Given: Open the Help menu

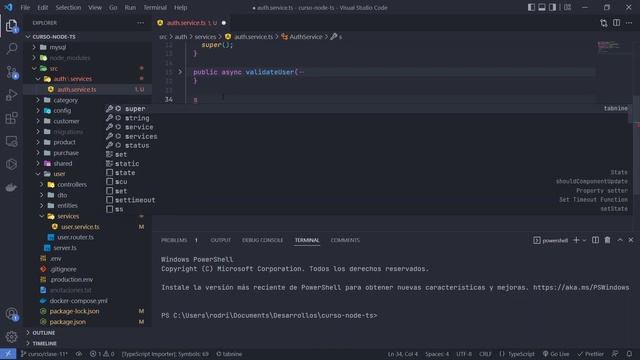Looking at the screenshot, I should click(180, 7).
